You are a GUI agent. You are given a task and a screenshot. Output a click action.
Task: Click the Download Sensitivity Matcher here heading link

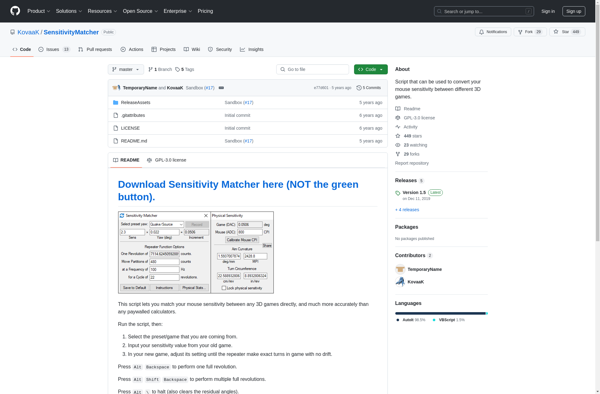[x=238, y=190]
